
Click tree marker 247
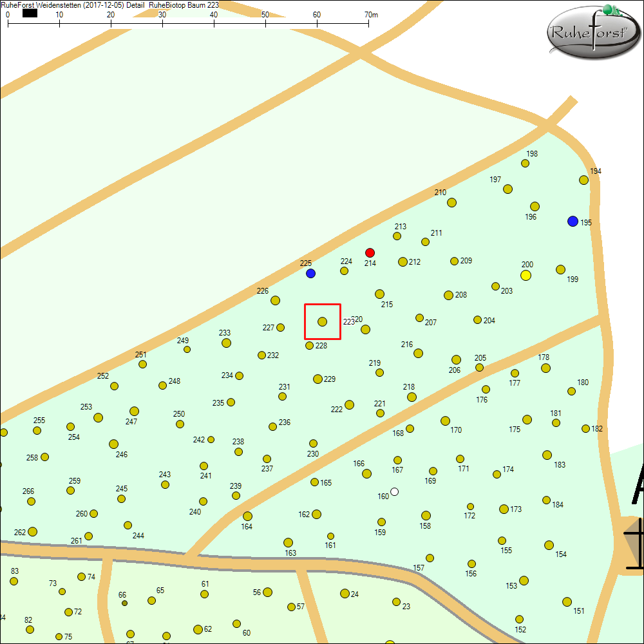point(134,411)
